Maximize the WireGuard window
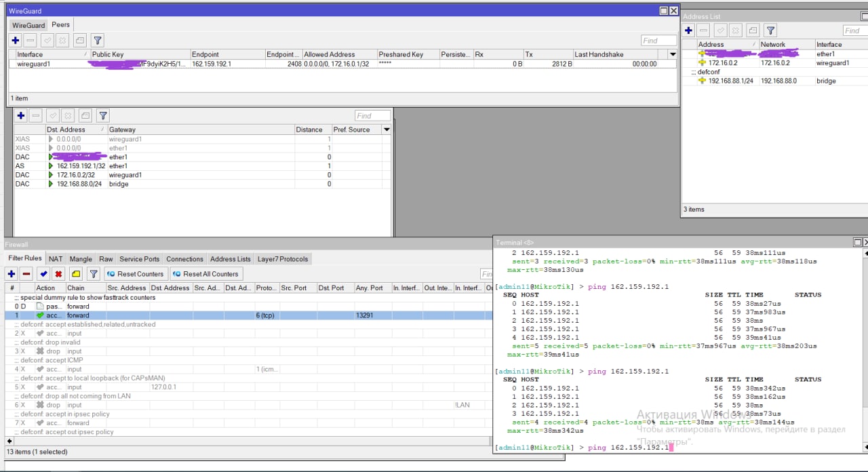The height and width of the screenshot is (472, 868). (x=664, y=11)
